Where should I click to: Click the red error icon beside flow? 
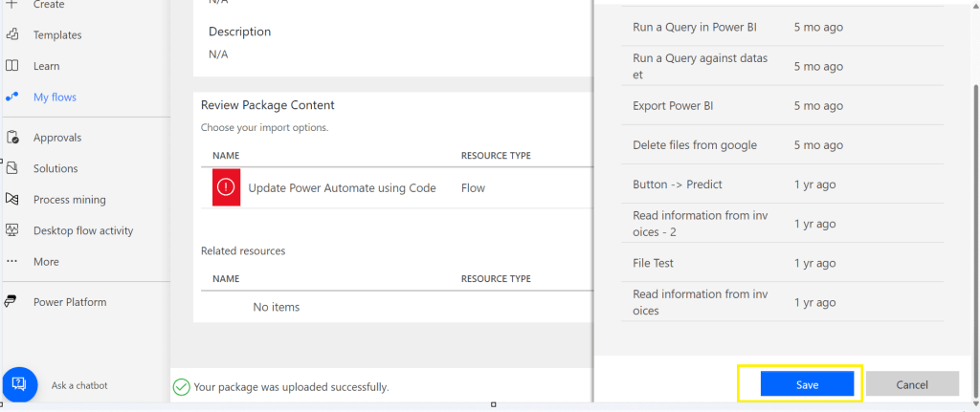tap(227, 187)
